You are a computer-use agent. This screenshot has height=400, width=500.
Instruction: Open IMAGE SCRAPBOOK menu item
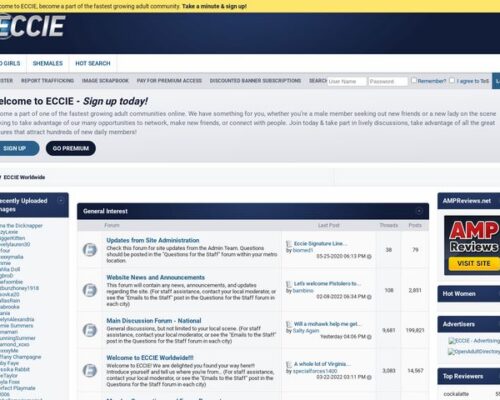105,81
